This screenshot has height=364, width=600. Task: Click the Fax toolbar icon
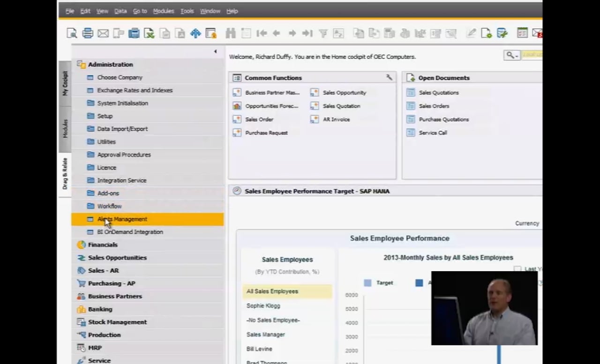point(134,33)
